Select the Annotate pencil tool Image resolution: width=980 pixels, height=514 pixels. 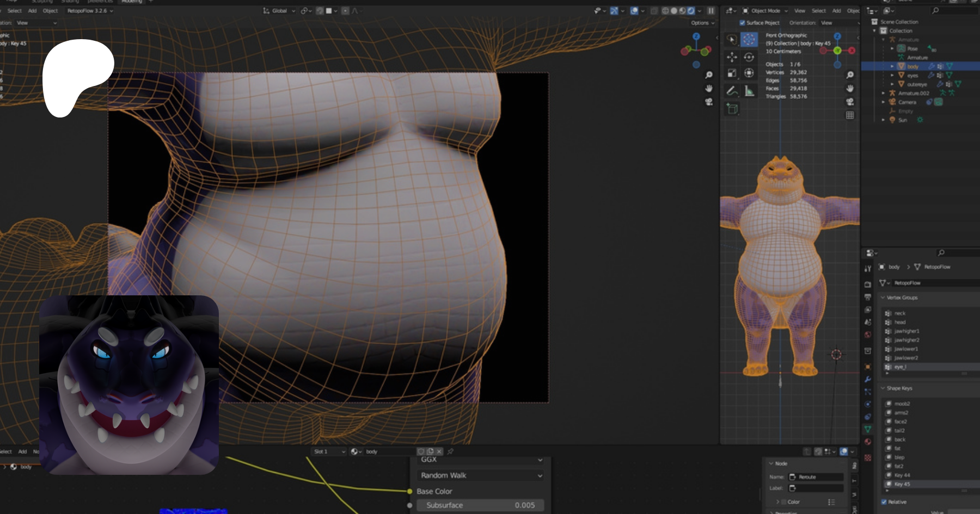click(732, 91)
